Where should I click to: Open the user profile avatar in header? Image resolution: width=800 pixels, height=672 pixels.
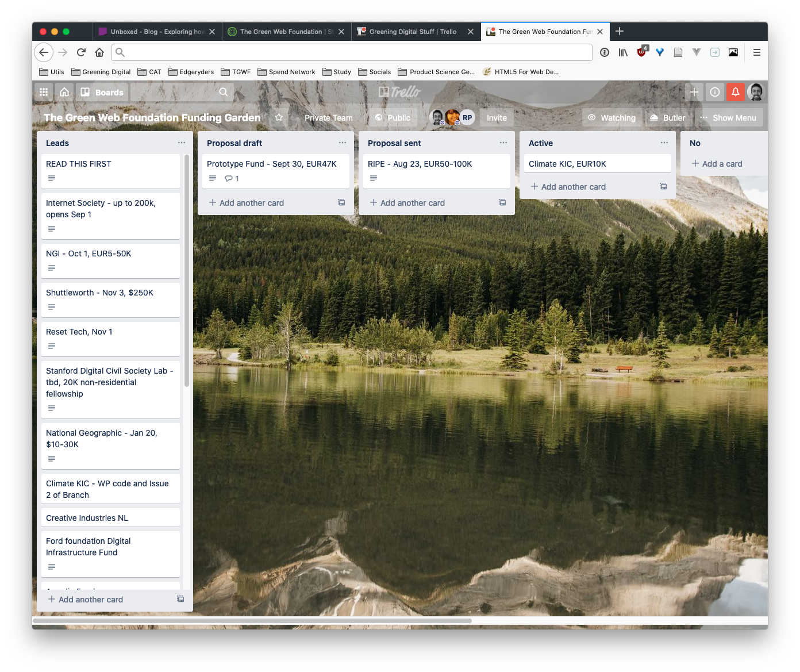[756, 92]
